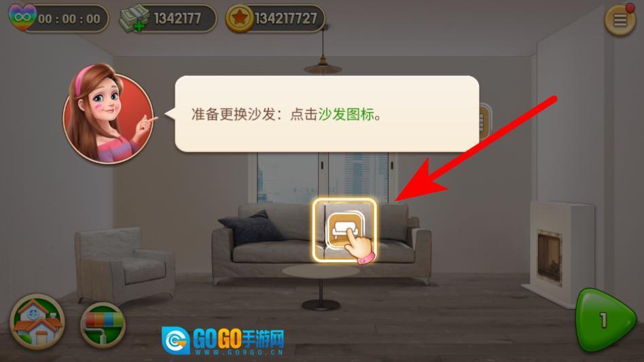644x362 pixels.
Task: Open the hamburger menu button
Action: [x=620, y=20]
